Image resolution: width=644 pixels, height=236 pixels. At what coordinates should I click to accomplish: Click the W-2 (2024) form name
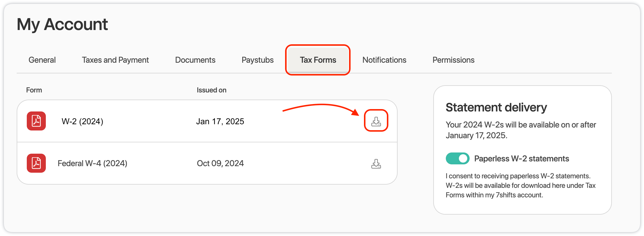[x=82, y=121]
